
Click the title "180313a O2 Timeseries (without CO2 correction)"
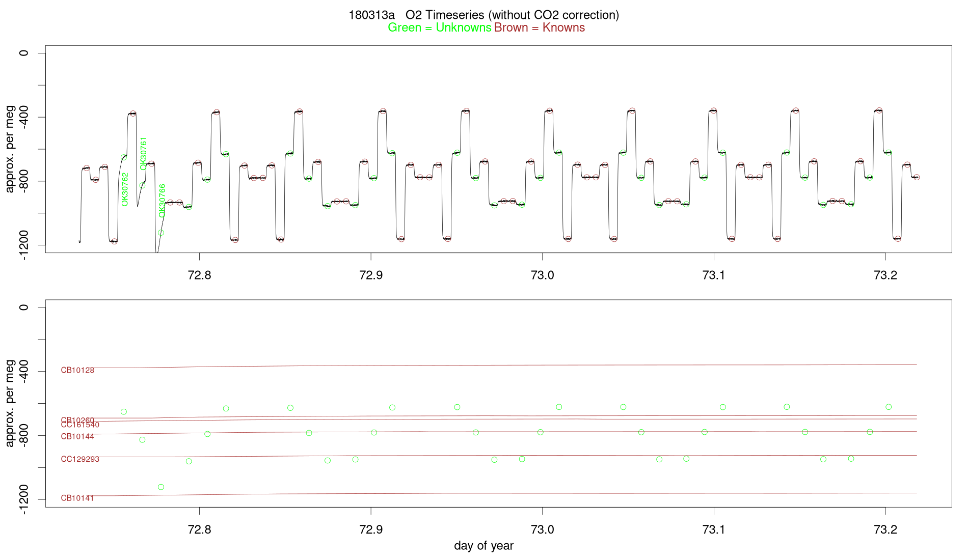483,15
